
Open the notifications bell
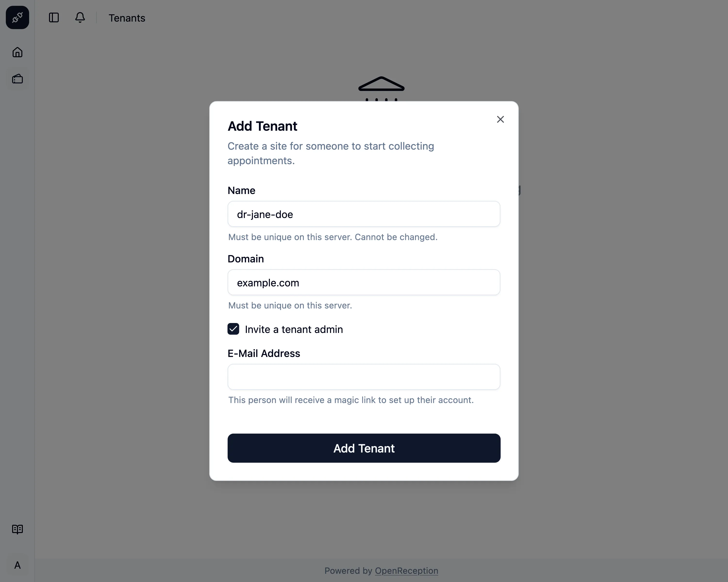[x=80, y=18]
